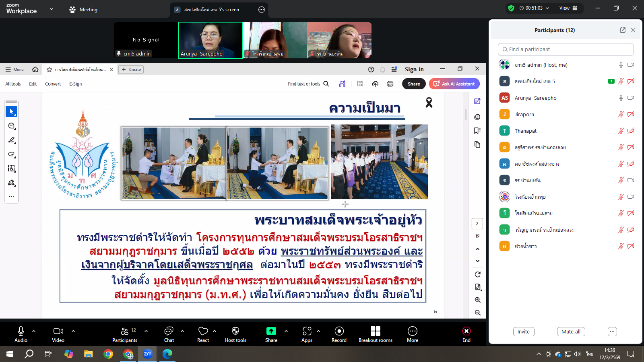Toggle the Video camera button

point(58,334)
